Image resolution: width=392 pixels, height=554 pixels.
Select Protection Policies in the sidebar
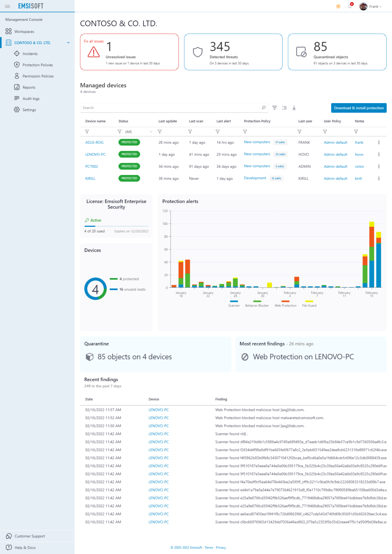click(37, 65)
